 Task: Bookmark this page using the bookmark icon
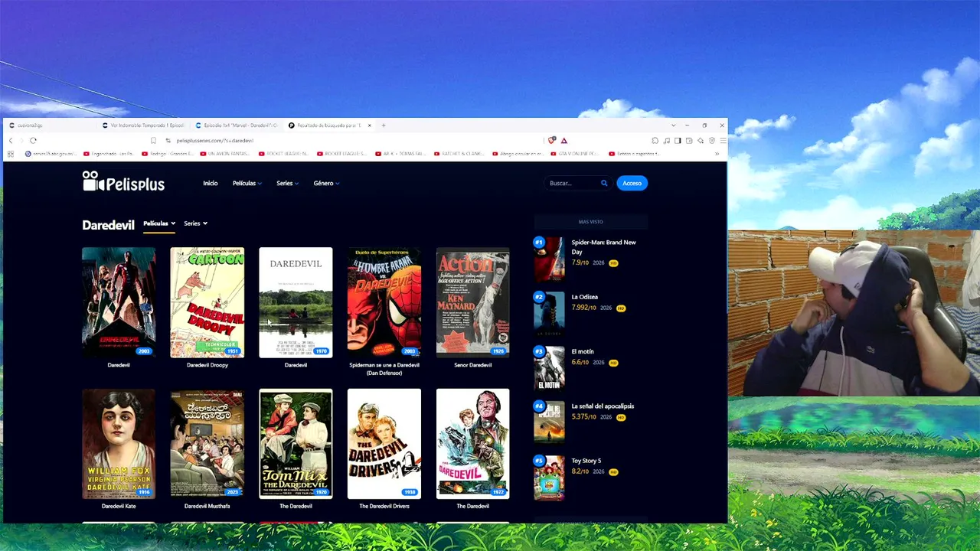coord(153,140)
